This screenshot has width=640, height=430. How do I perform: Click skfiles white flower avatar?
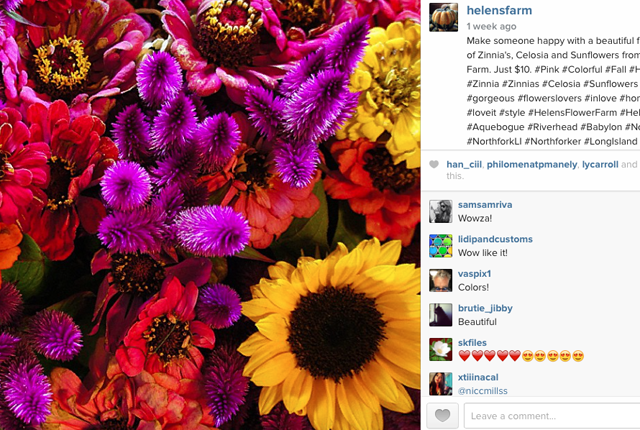pyautogui.click(x=440, y=349)
